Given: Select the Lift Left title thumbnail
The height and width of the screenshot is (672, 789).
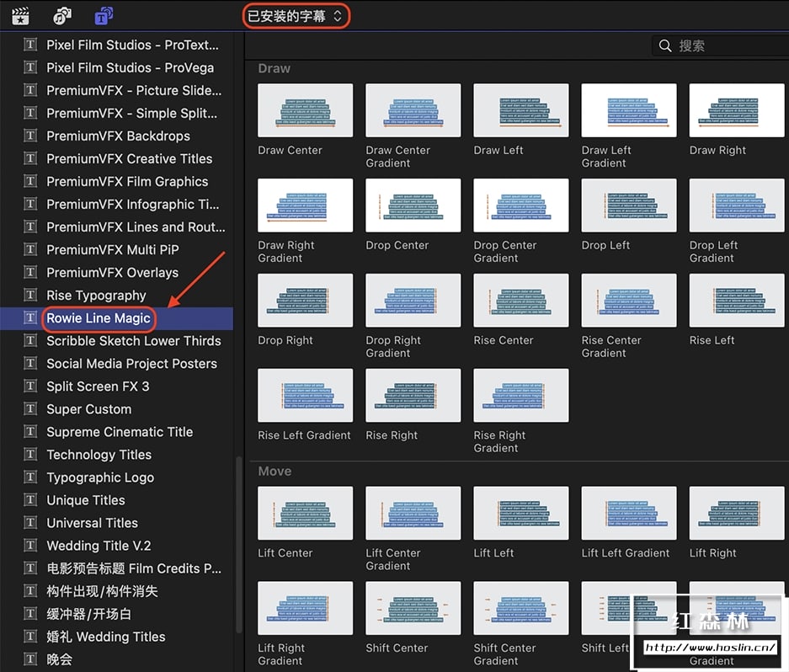Looking at the screenshot, I should point(521,514).
